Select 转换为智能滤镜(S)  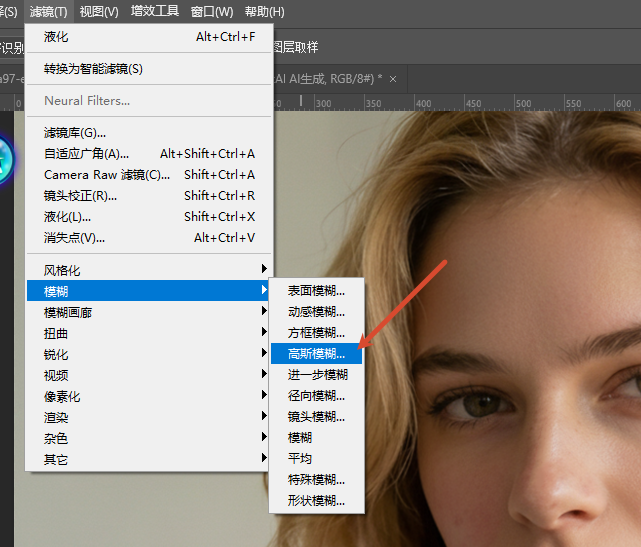[149, 69]
